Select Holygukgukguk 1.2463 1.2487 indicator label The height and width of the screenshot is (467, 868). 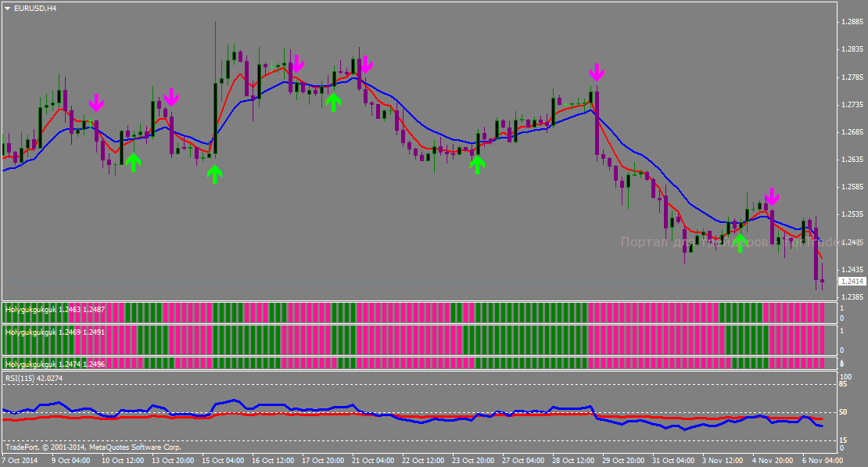click(x=56, y=310)
